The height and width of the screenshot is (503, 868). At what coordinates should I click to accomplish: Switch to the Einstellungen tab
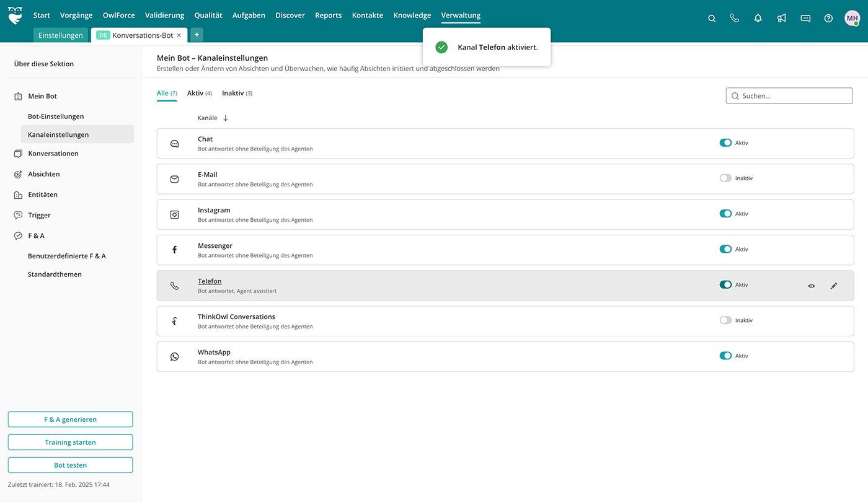(x=61, y=35)
